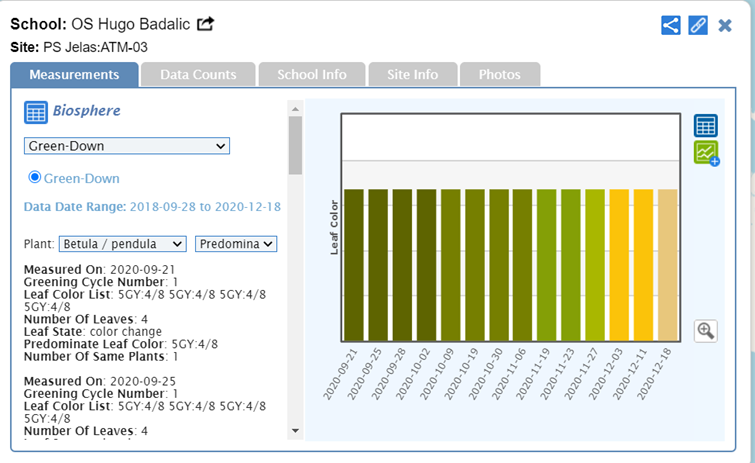Close the school popup panel
The width and height of the screenshot is (755, 463).
pos(725,26)
